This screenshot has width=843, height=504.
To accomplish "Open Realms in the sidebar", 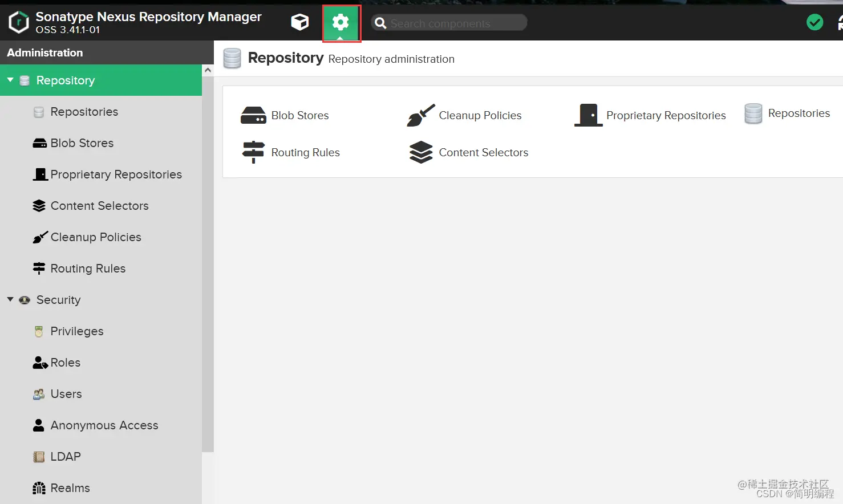I will coord(101,488).
